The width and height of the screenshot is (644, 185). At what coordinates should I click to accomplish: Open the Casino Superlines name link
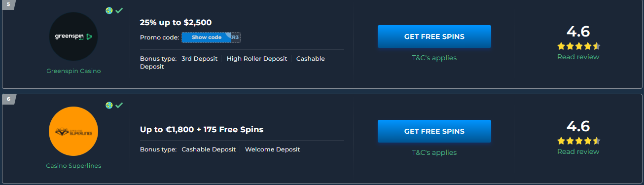click(73, 166)
